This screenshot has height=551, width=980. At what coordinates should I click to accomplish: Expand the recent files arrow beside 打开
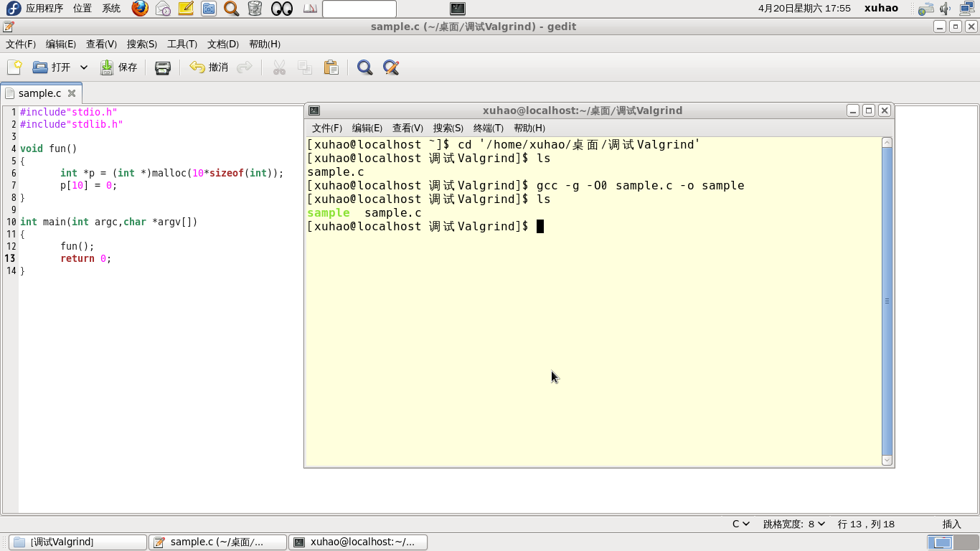coord(84,67)
